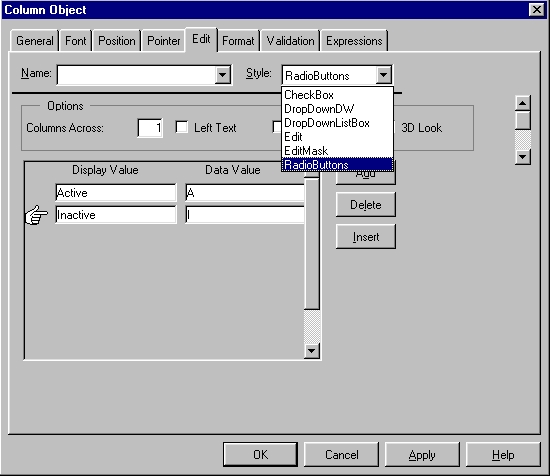This screenshot has height=476, width=550.
Task: Click the pointing hand row indicator
Action: click(x=36, y=215)
